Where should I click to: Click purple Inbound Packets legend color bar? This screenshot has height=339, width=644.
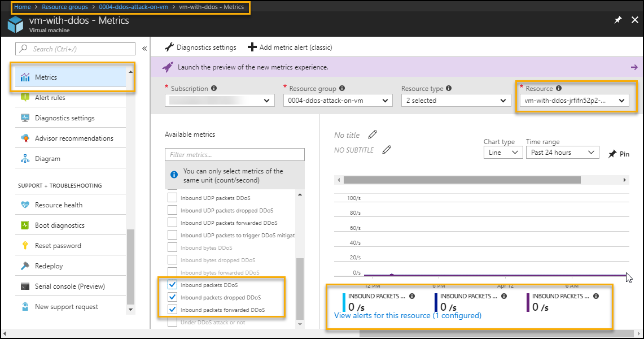(x=528, y=302)
